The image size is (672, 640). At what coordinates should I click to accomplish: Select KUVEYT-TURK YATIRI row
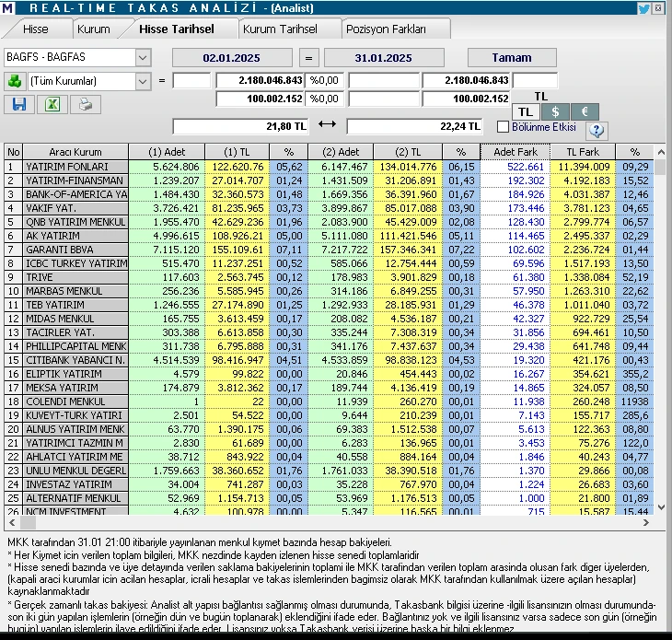pos(329,415)
